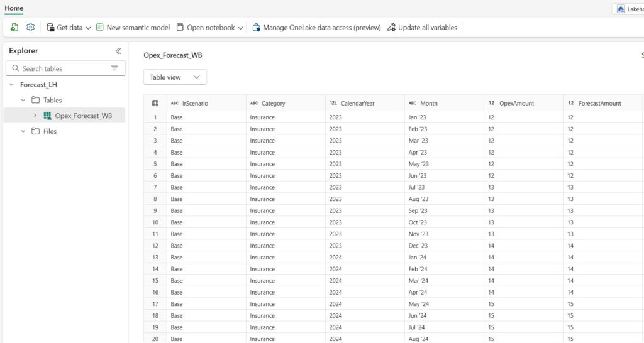Click the Manage OneLake data access icon
This screenshot has height=343, width=644.
[256, 28]
